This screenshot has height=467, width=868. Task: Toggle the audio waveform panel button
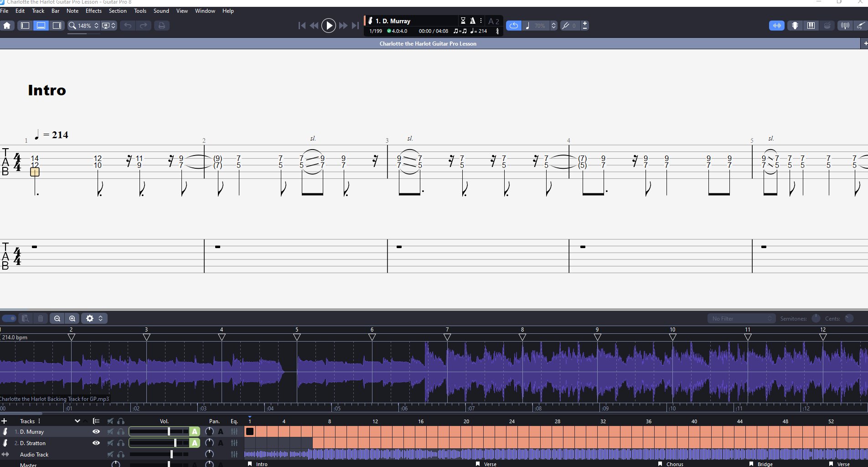pos(777,26)
